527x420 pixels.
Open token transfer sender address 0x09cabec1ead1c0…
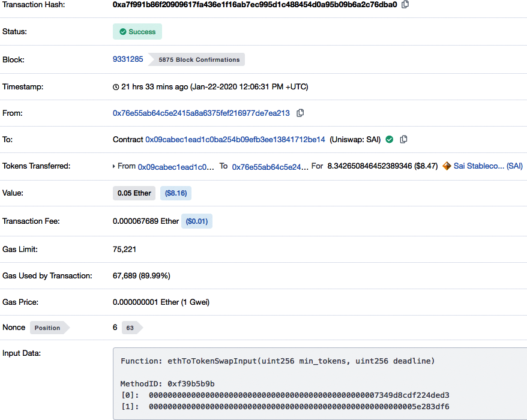tap(176, 166)
